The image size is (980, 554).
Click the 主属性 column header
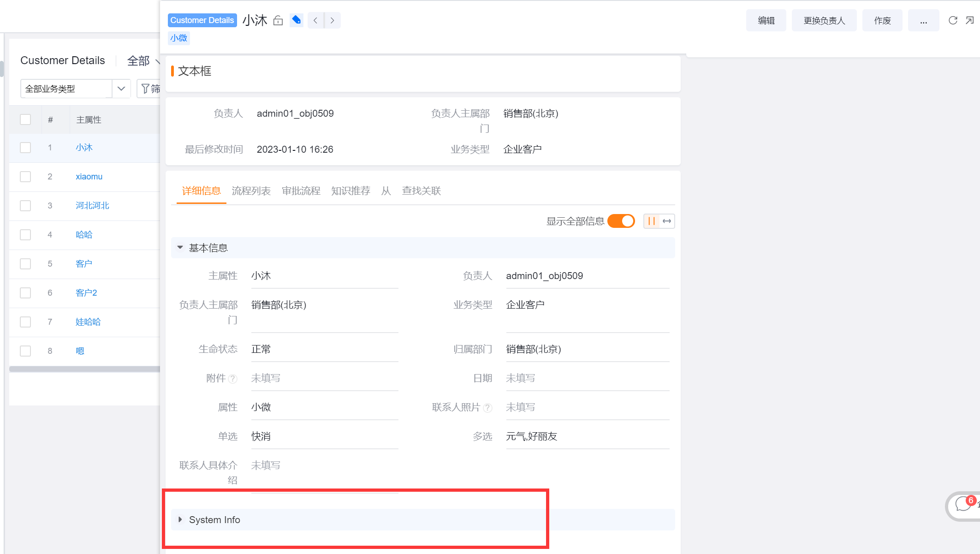click(89, 120)
